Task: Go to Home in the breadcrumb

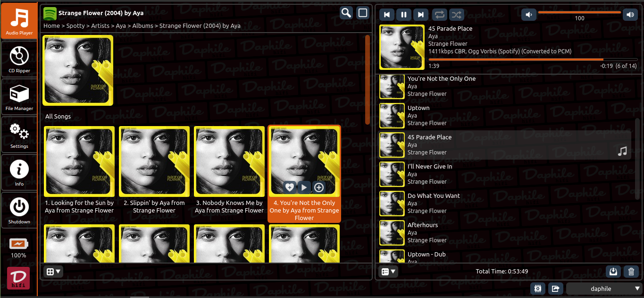Action: tap(51, 26)
